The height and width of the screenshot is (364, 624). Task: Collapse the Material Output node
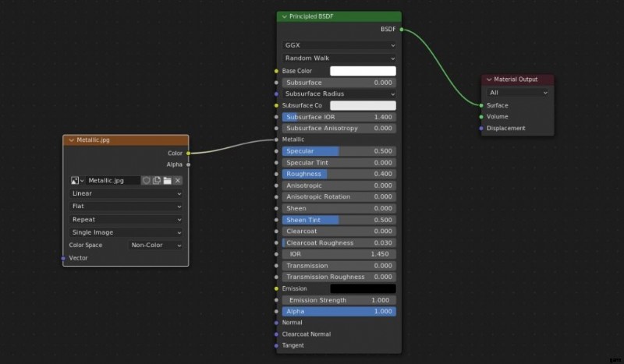pos(488,80)
